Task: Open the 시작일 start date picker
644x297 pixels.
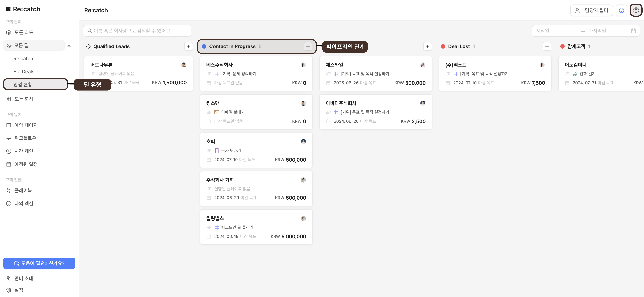Action: coord(543,31)
